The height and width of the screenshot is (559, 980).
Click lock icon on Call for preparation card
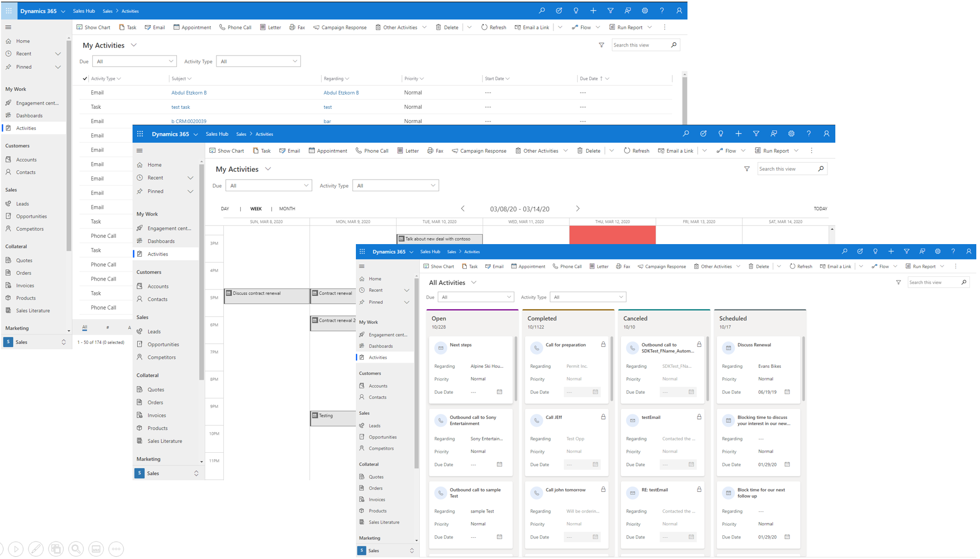pyautogui.click(x=603, y=344)
